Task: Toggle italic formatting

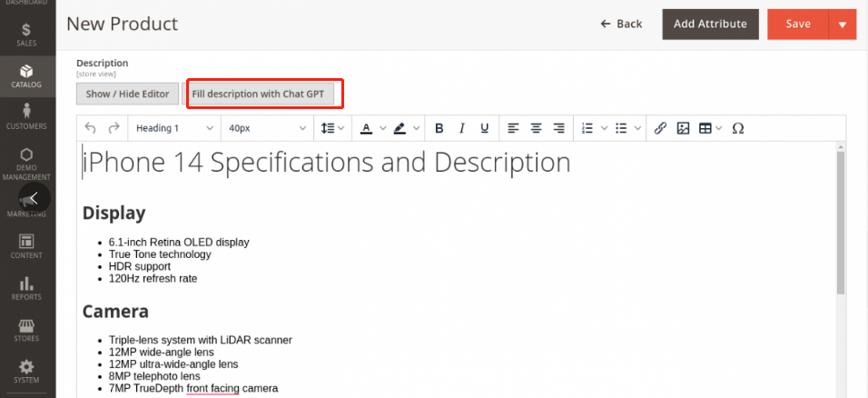Action: [461, 129]
